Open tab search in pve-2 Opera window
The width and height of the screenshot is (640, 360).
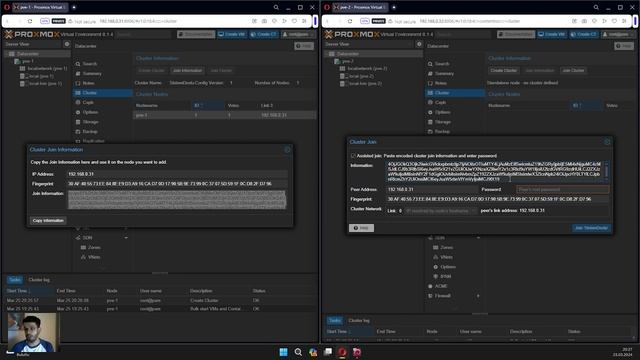(x=596, y=7)
